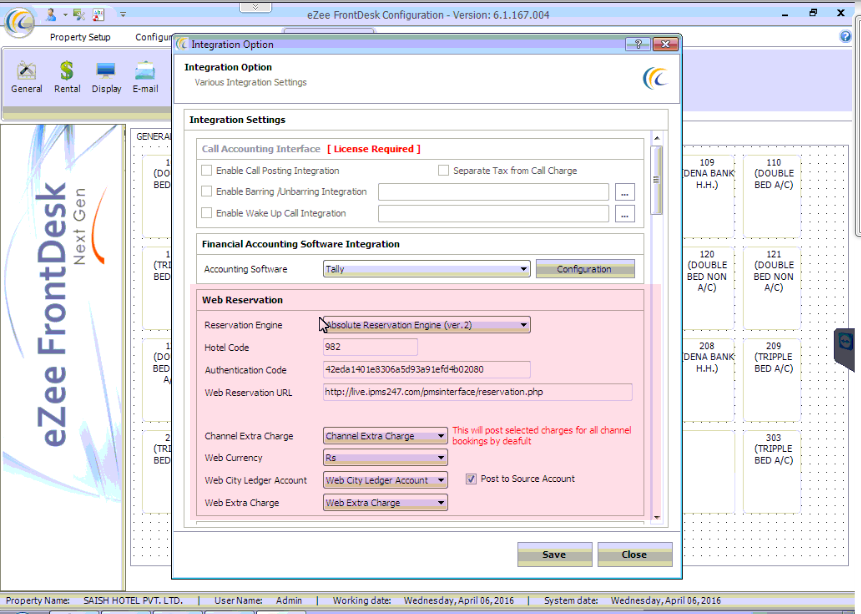This screenshot has width=861, height=614.
Task: Open the eZee application logo menu
Action: (20, 22)
